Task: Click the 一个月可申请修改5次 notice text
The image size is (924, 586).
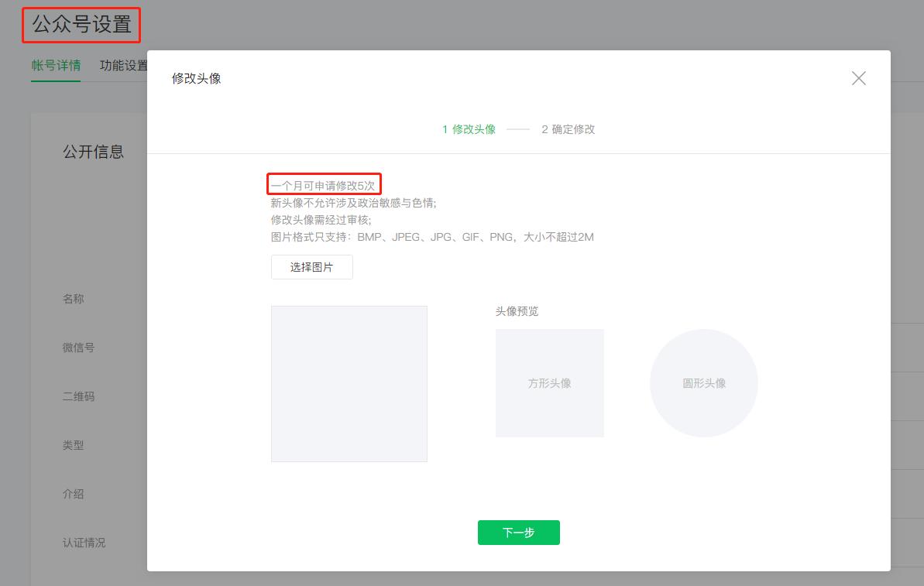Action: coord(323,183)
